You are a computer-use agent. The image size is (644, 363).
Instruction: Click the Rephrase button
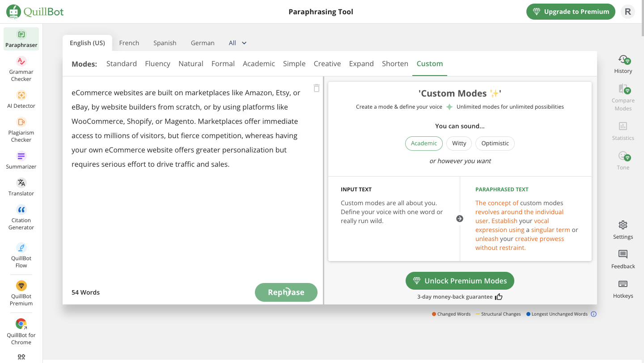(286, 292)
